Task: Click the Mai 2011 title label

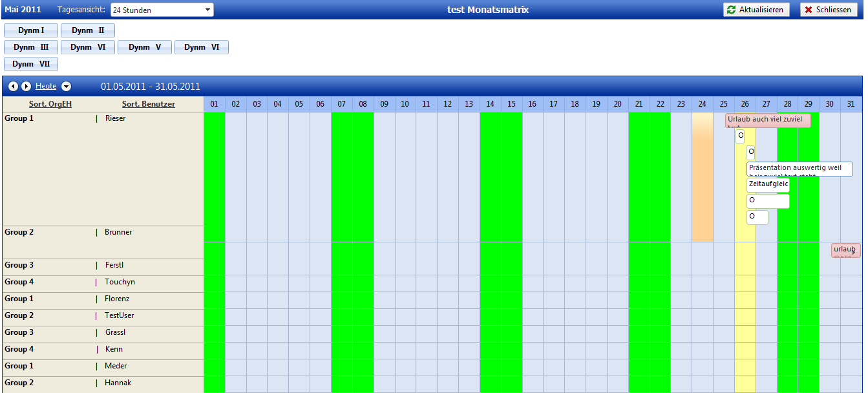Action: pos(23,10)
